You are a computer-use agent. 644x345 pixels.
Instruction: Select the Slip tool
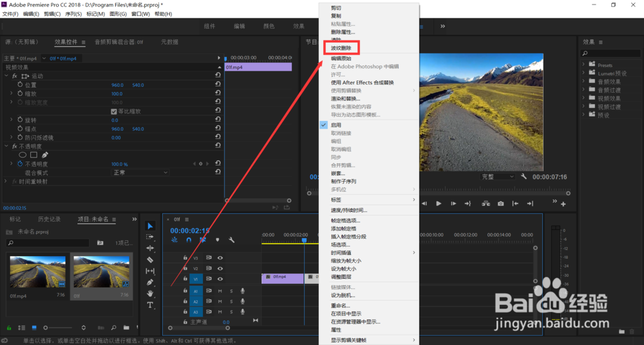pyautogui.click(x=150, y=271)
